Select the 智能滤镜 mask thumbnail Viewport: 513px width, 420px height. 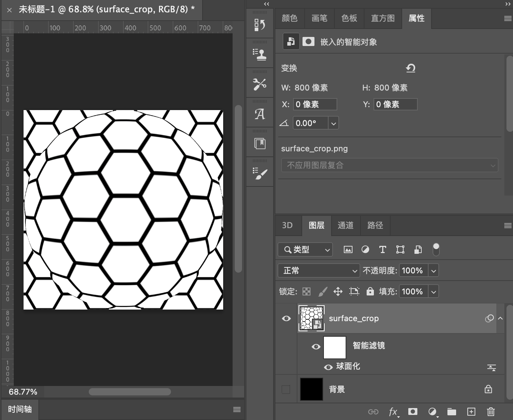point(334,347)
